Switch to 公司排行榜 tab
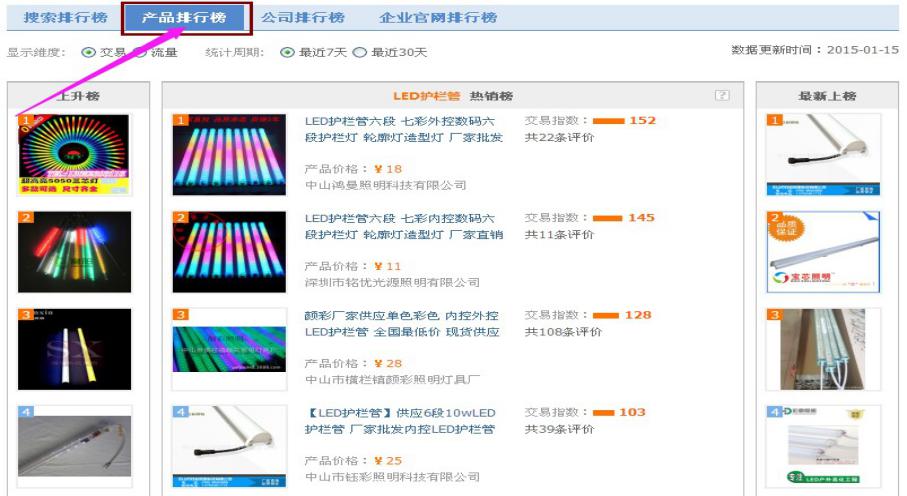 [x=303, y=17]
